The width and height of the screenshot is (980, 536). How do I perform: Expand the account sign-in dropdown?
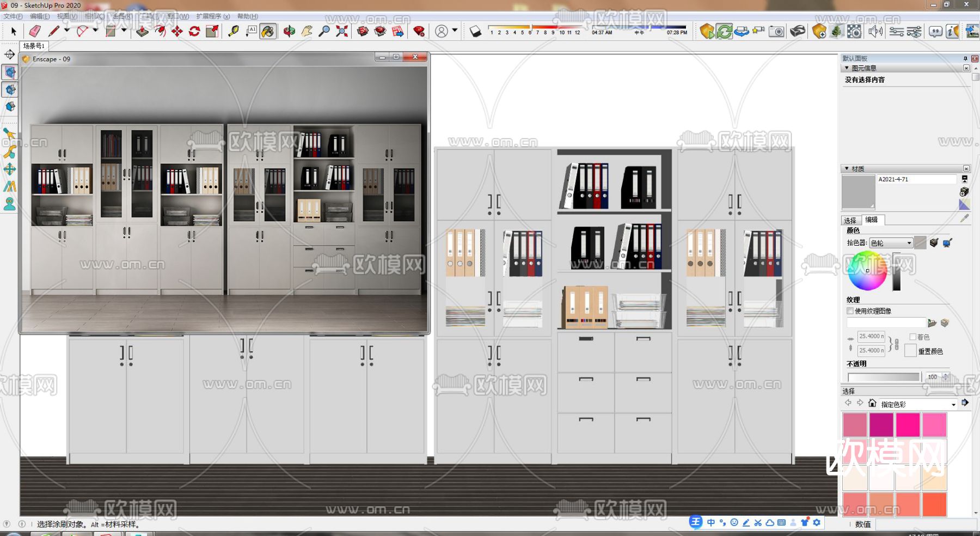(x=455, y=31)
